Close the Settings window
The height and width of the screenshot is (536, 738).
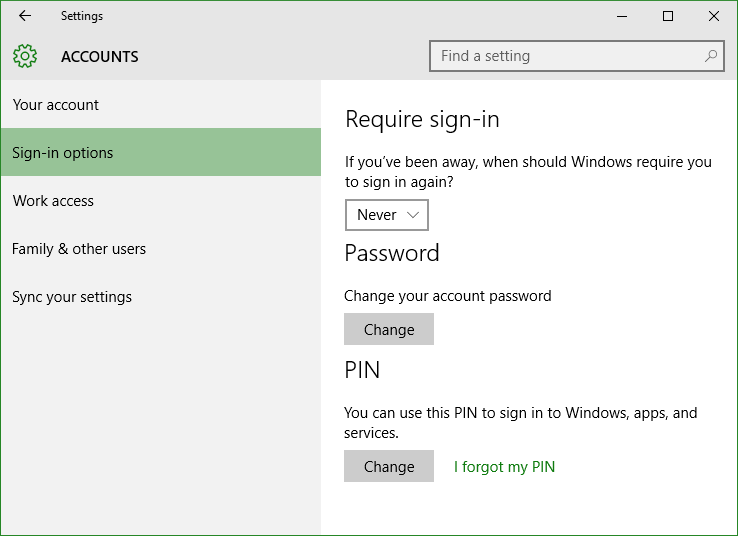(714, 16)
